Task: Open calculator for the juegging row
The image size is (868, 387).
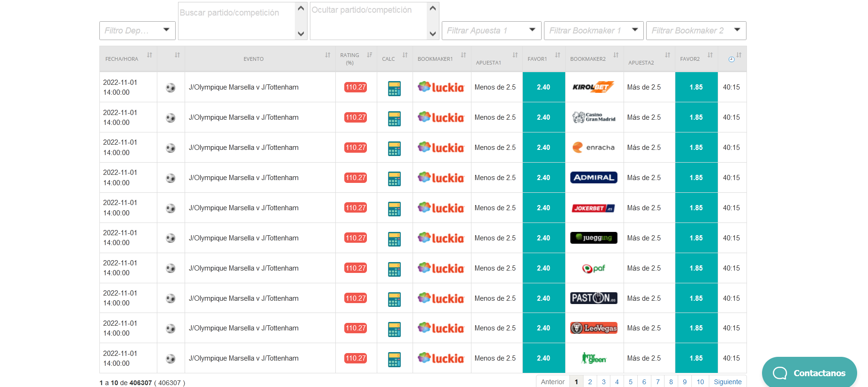Action: point(394,239)
